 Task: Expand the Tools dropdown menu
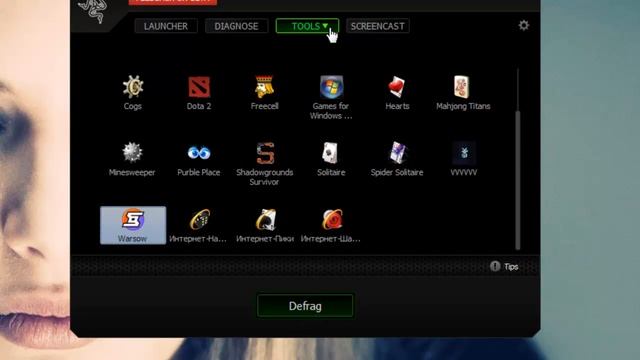click(307, 26)
